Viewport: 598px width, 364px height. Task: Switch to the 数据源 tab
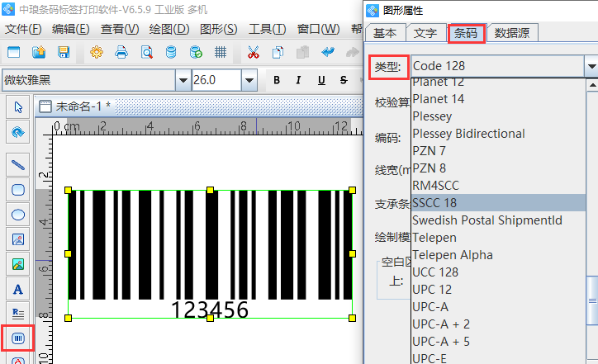click(512, 33)
